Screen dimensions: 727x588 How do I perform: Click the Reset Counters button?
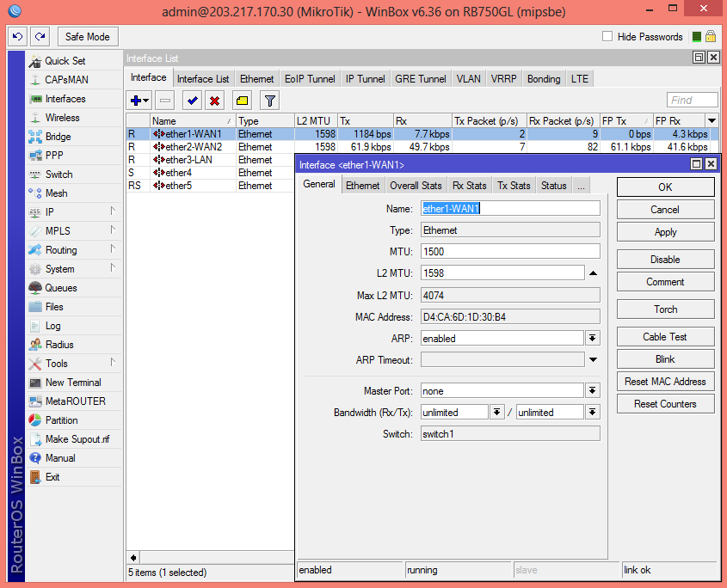665,403
